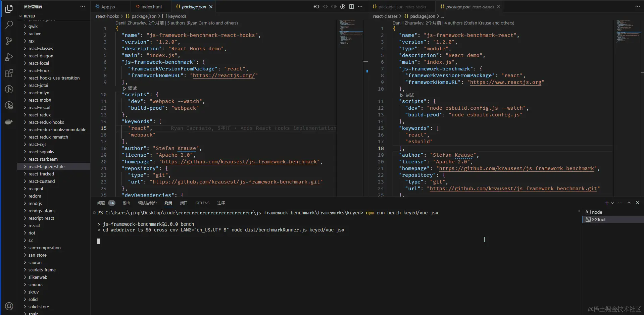The width and height of the screenshot is (644, 315).
Task: Click GitLens authors CodeLens in left editor
Action: click(202, 23)
